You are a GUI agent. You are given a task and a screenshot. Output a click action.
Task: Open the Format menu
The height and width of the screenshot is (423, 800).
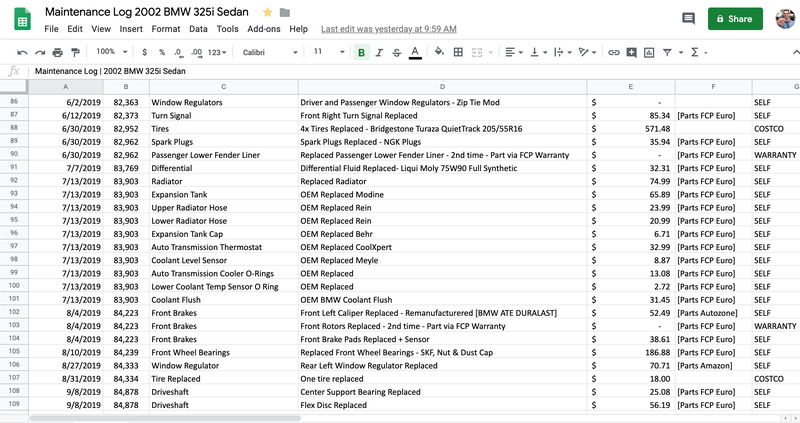[166, 29]
